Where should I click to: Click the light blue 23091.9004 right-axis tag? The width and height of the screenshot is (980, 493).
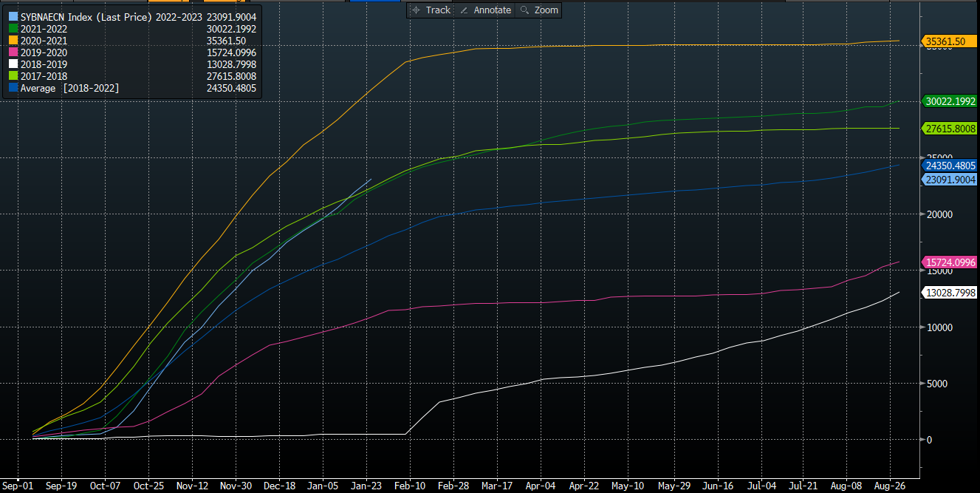pos(949,180)
